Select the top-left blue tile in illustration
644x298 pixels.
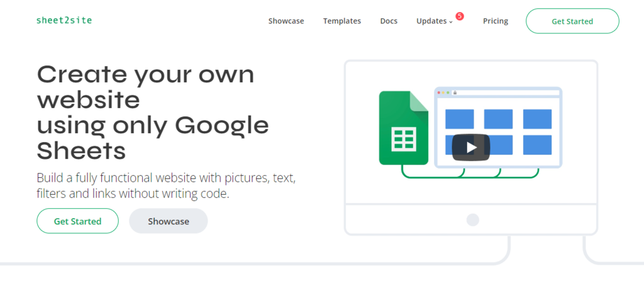point(460,119)
